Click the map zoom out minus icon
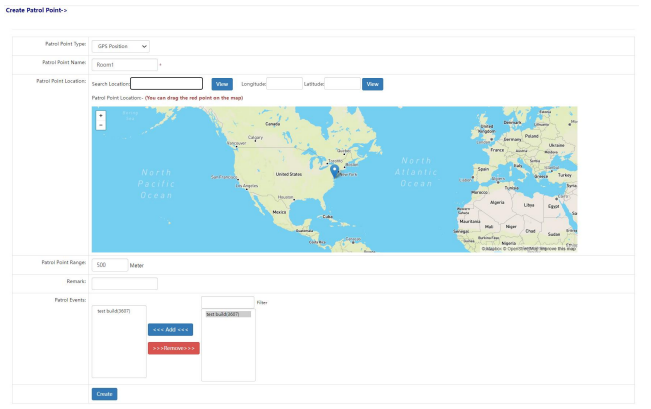Viewport: 651px width, 409px height. (x=101, y=125)
